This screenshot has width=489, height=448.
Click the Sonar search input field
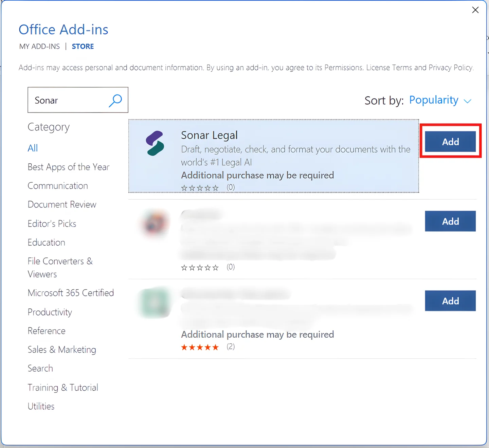pos(78,100)
